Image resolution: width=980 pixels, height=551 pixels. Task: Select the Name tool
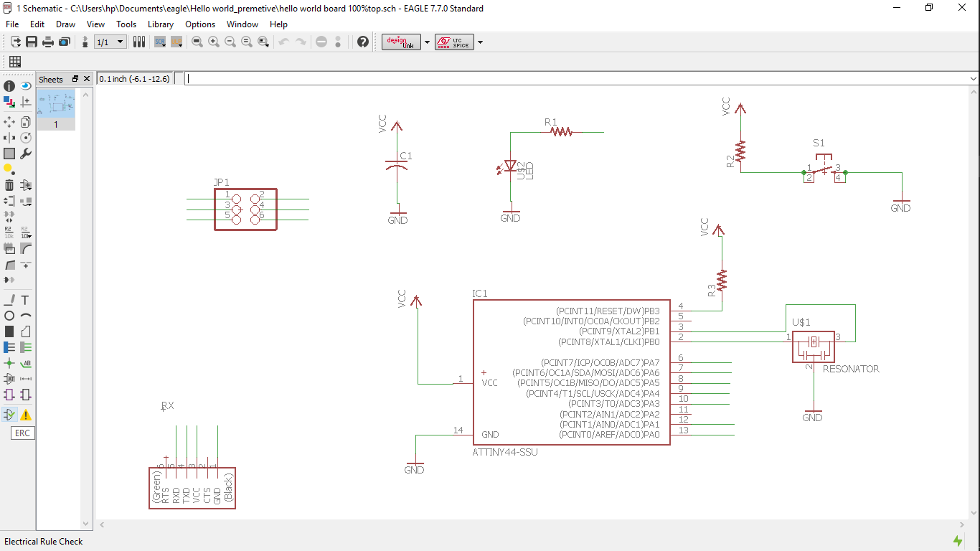[x=9, y=232]
